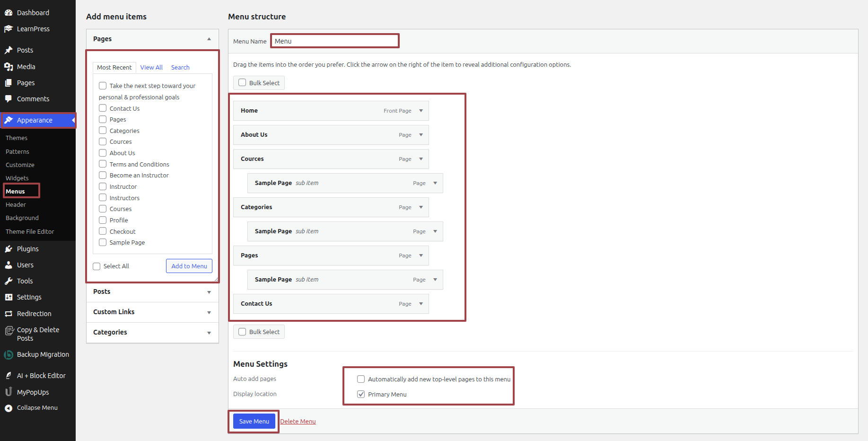This screenshot has width=868, height=441.
Task: Uncheck the Primary Menu display location
Action: tap(361, 394)
